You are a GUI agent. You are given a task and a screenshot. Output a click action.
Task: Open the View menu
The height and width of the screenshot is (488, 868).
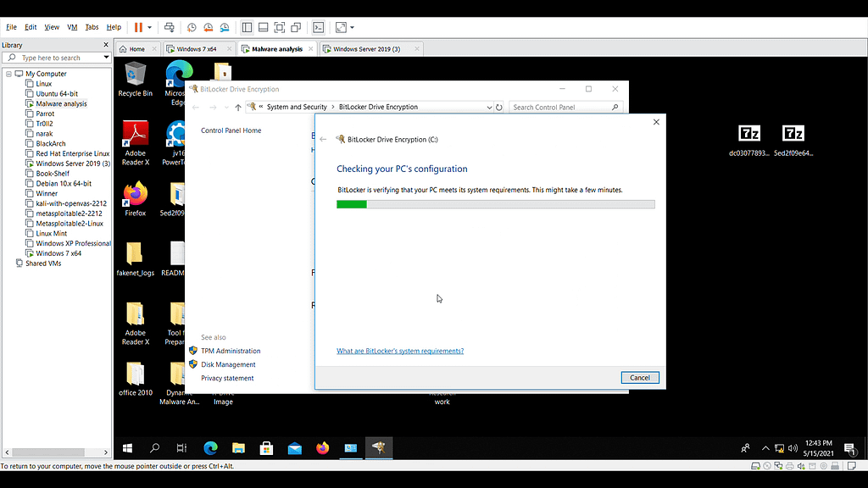tap(52, 27)
